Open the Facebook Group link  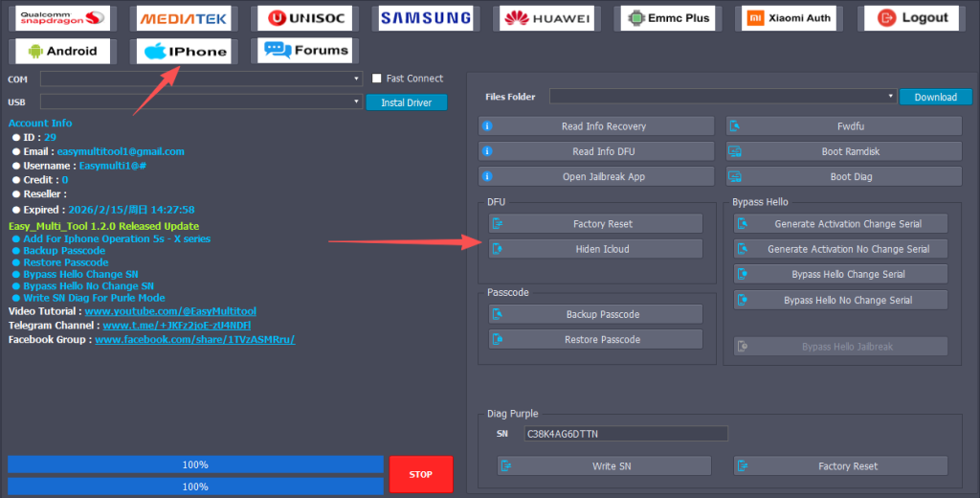(x=195, y=340)
